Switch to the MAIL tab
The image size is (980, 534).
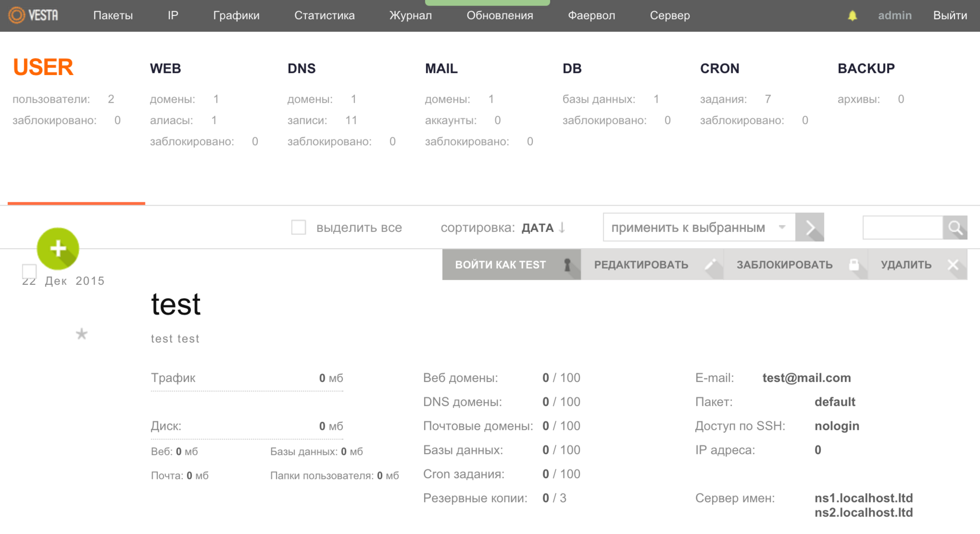tap(442, 68)
